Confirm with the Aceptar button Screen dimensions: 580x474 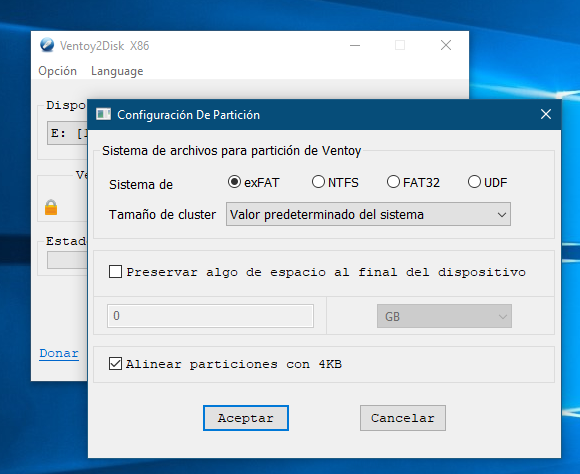[246, 418]
